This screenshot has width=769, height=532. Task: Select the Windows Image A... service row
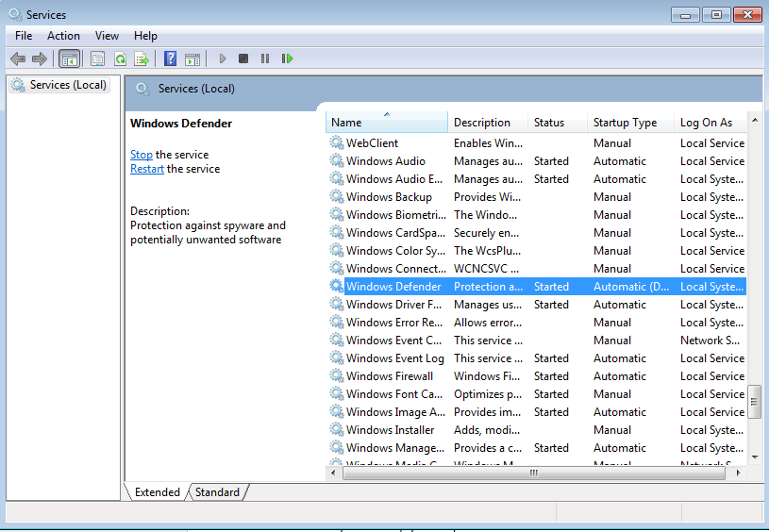(x=538, y=412)
